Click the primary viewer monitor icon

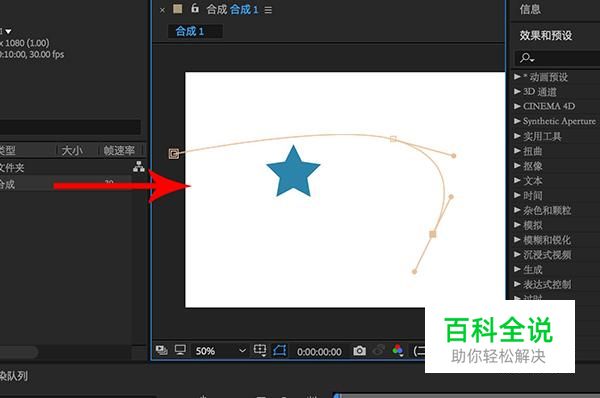coord(180,350)
